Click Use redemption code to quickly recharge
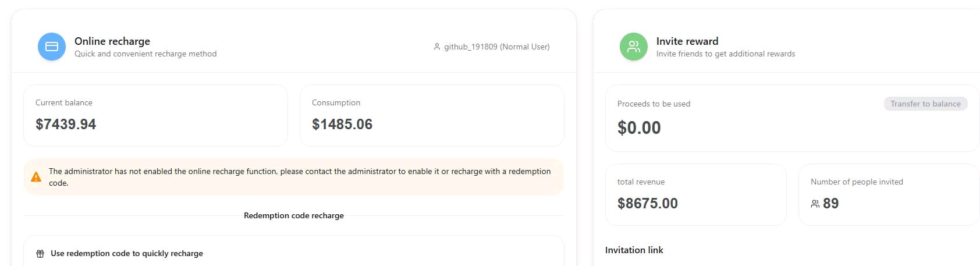 point(127,253)
